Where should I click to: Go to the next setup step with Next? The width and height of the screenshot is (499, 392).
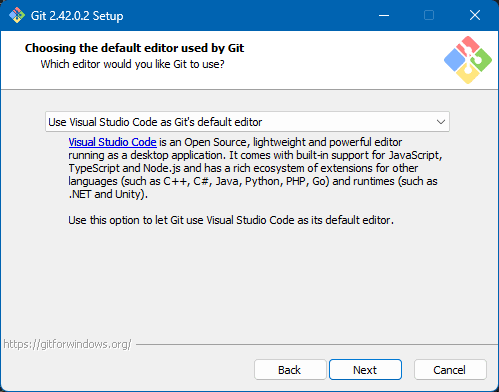coord(365,370)
